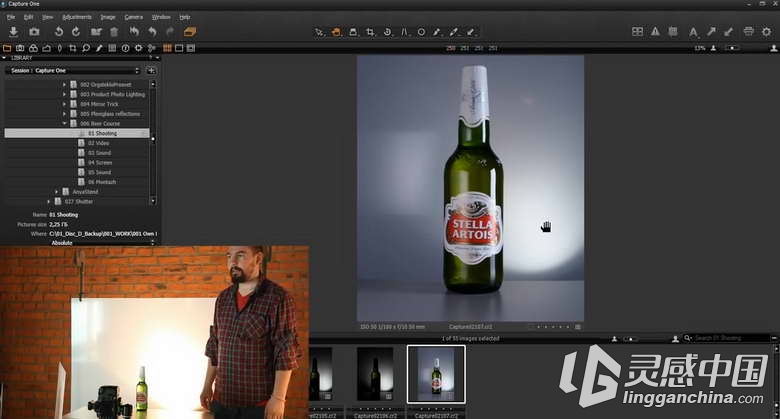The image size is (780, 419).
Task: Click the Copy adjustments up-arrow icon
Action: (711, 32)
